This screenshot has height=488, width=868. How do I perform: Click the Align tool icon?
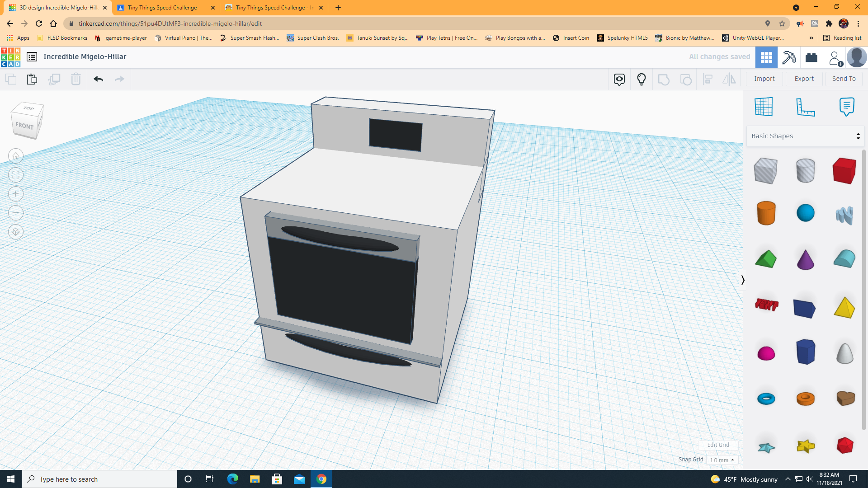(x=708, y=80)
